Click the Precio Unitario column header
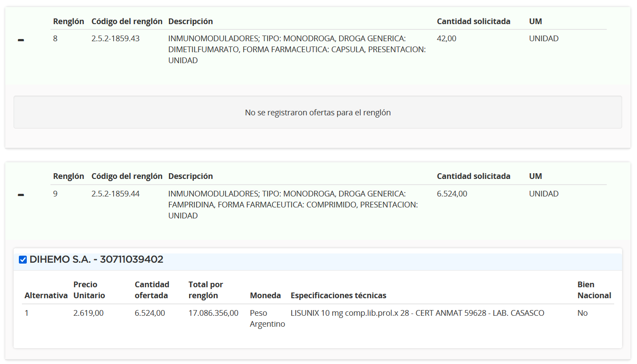637x364 pixels. point(89,290)
